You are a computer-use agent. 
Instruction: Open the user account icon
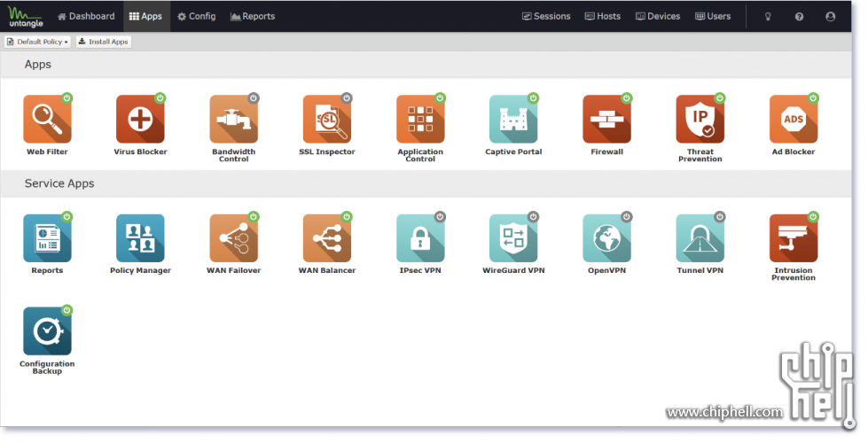(x=830, y=17)
